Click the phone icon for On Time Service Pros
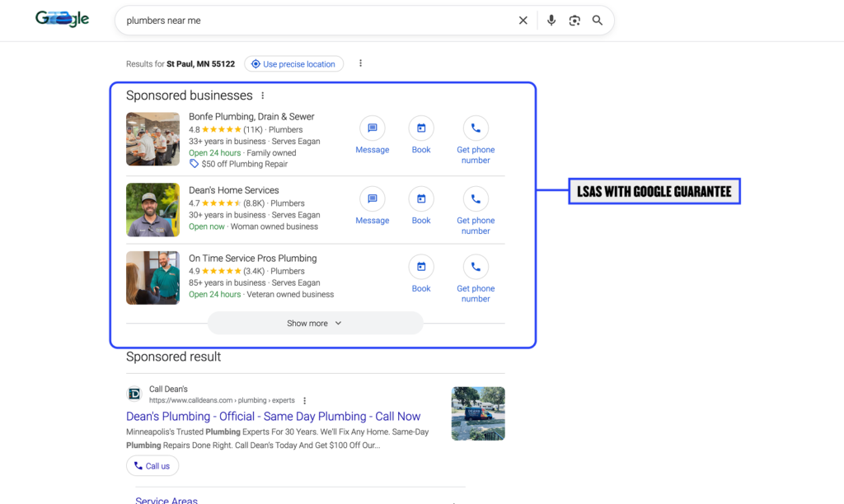844x504 pixels. tap(476, 267)
